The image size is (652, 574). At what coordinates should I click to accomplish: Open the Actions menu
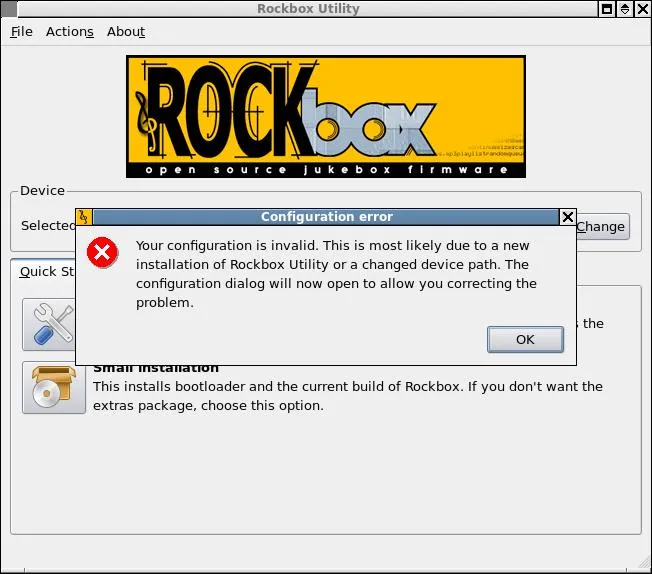[69, 32]
